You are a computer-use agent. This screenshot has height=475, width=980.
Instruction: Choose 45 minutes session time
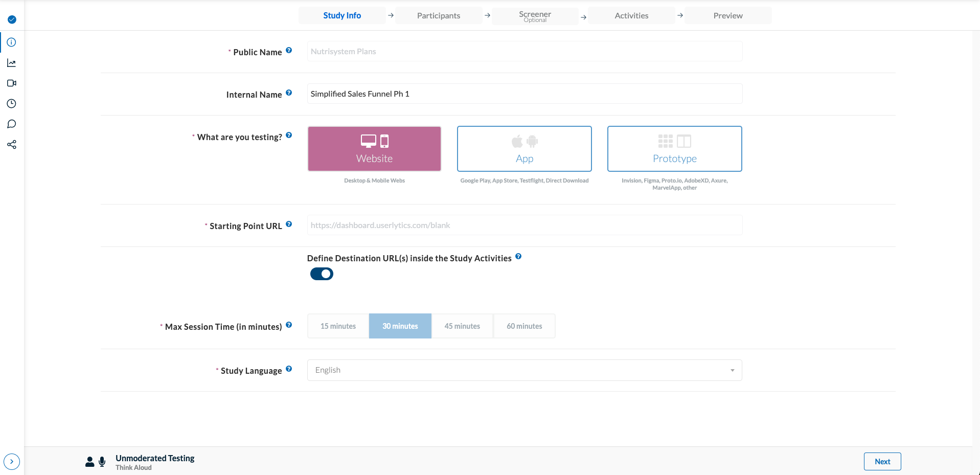[462, 326]
